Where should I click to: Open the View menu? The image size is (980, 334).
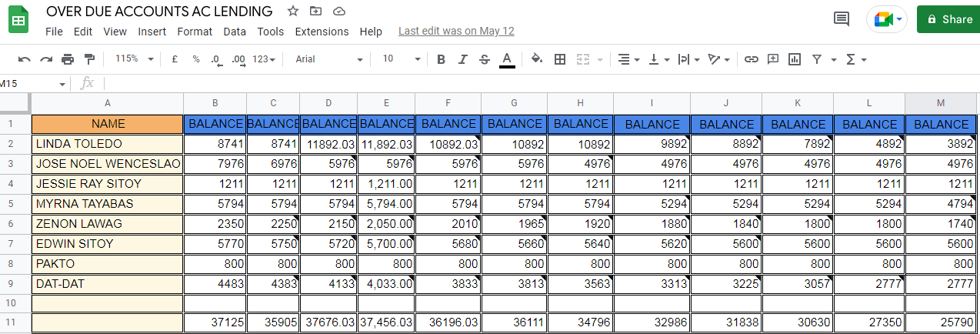click(115, 32)
